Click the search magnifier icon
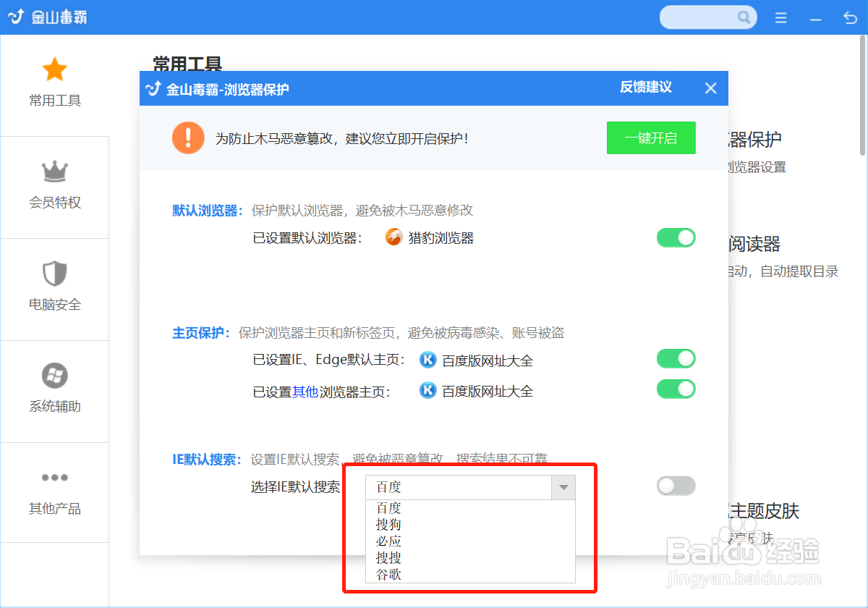 point(744,17)
